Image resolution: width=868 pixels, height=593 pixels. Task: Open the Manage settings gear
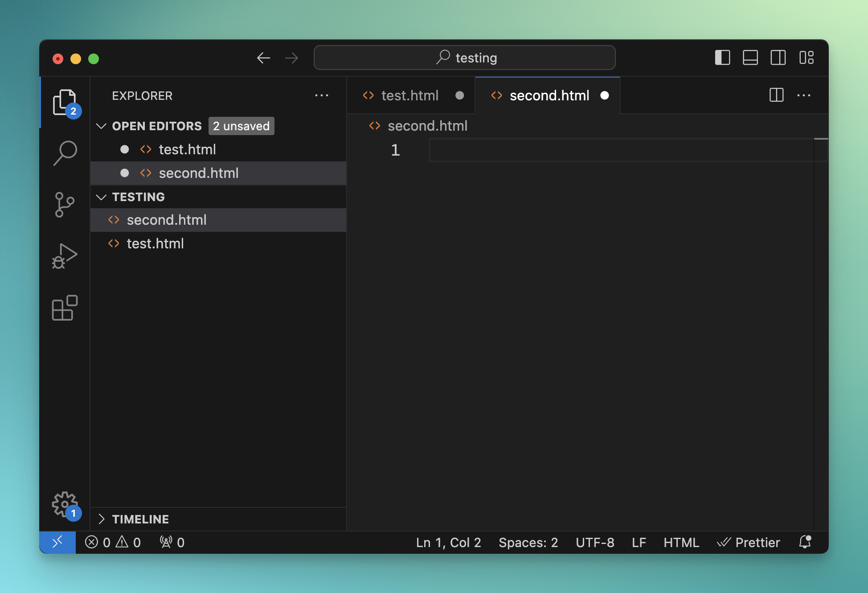[65, 505]
